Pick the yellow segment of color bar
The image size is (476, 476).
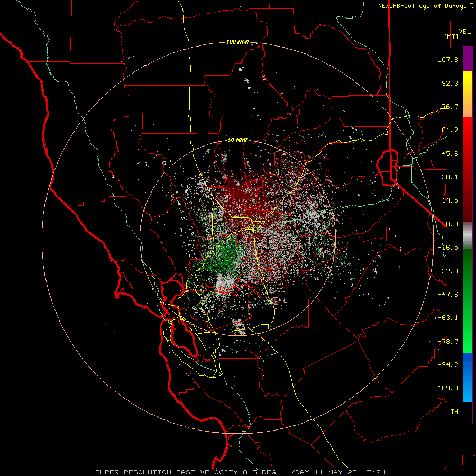click(467, 82)
